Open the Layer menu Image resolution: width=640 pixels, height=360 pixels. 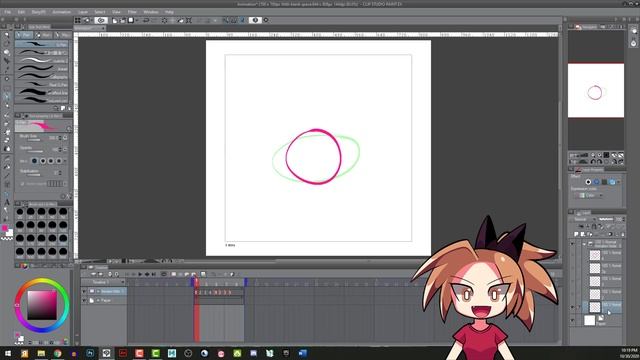click(x=83, y=12)
